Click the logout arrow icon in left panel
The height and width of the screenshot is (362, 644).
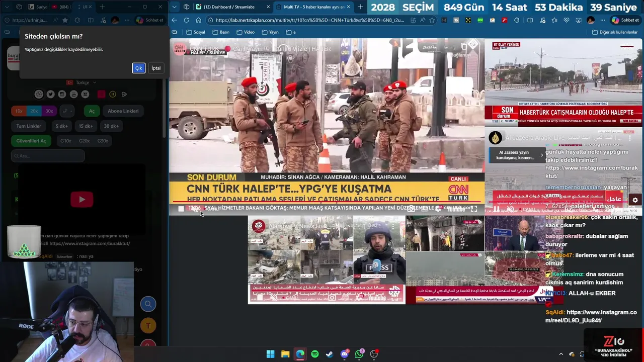(x=124, y=94)
